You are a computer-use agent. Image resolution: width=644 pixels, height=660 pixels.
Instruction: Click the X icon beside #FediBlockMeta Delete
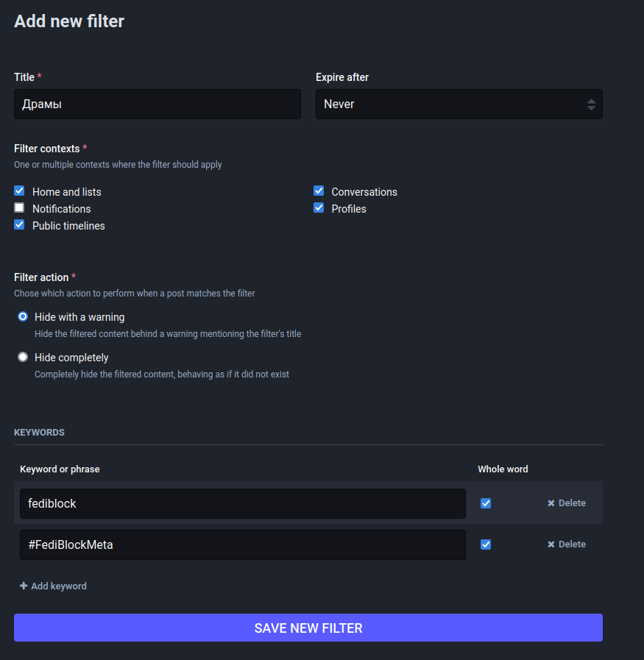click(551, 544)
